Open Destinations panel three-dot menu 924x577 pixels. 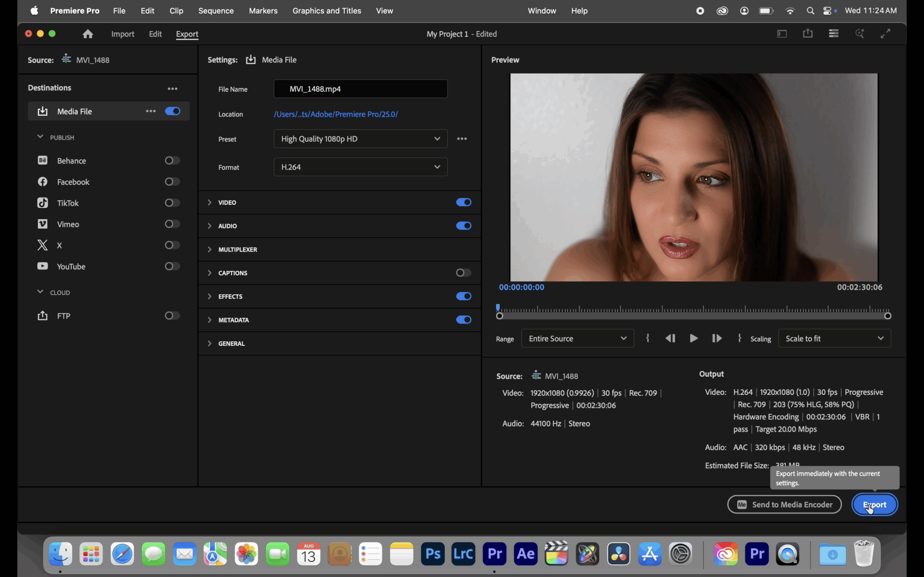click(x=173, y=89)
